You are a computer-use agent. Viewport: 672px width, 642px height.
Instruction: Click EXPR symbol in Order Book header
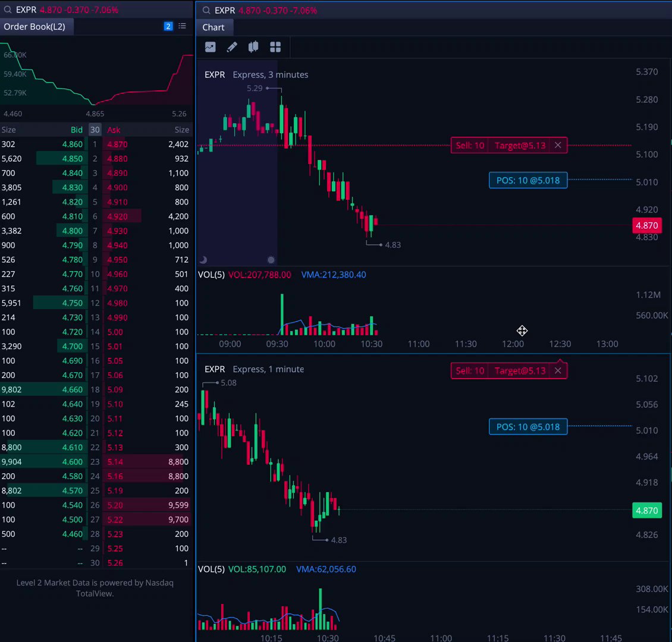click(26, 10)
